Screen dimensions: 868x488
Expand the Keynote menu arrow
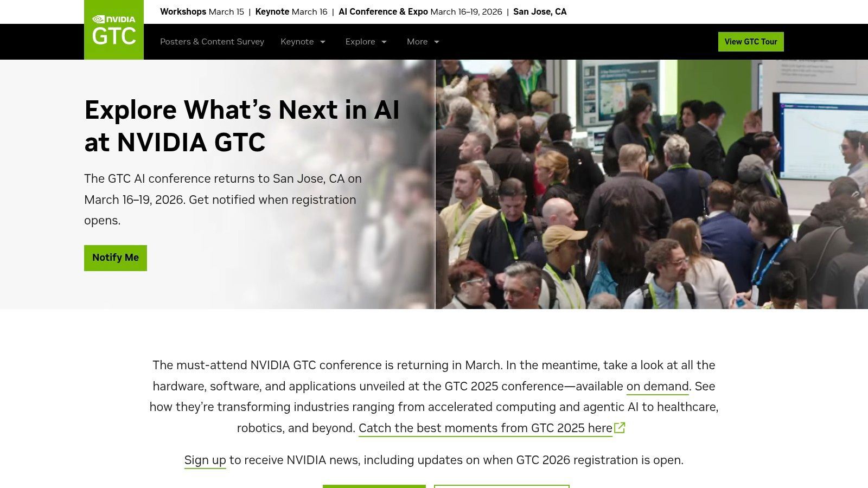pyautogui.click(x=322, y=42)
